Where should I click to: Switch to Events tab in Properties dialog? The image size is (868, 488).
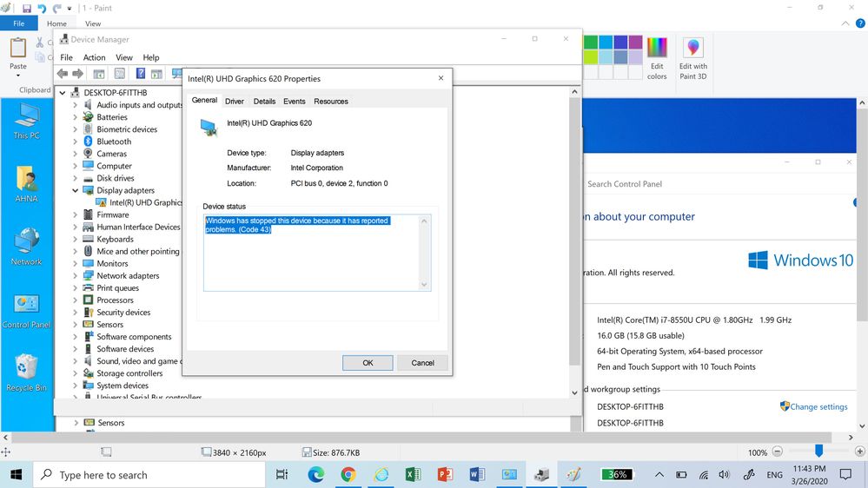pos(294,102)
